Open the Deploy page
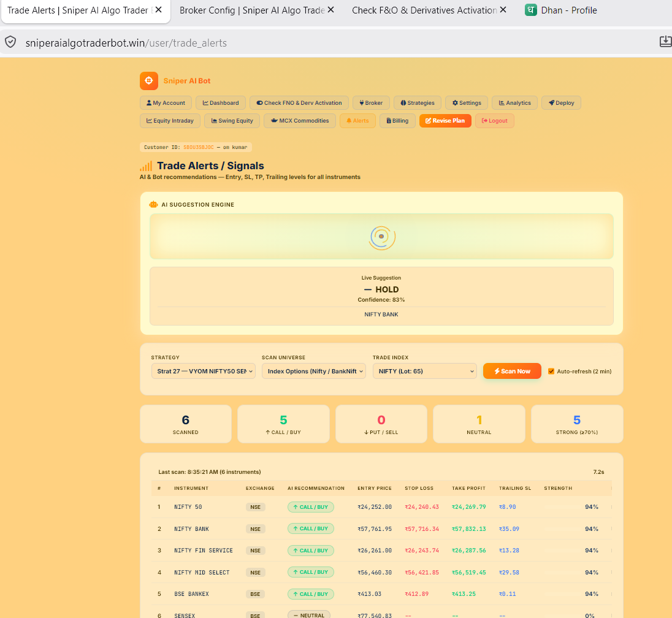 (x=561, y=103)
